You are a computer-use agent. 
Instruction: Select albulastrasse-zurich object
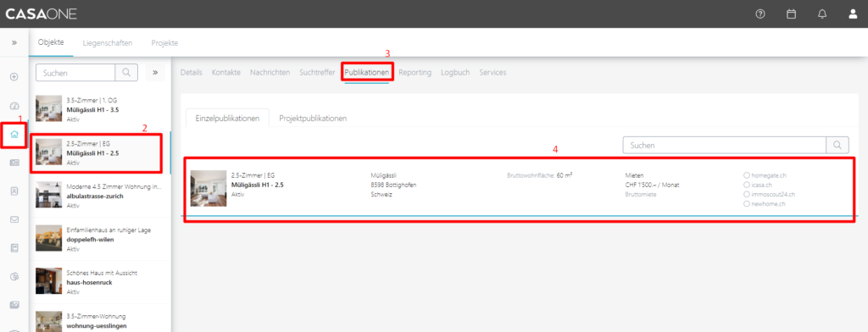[100, 196]
